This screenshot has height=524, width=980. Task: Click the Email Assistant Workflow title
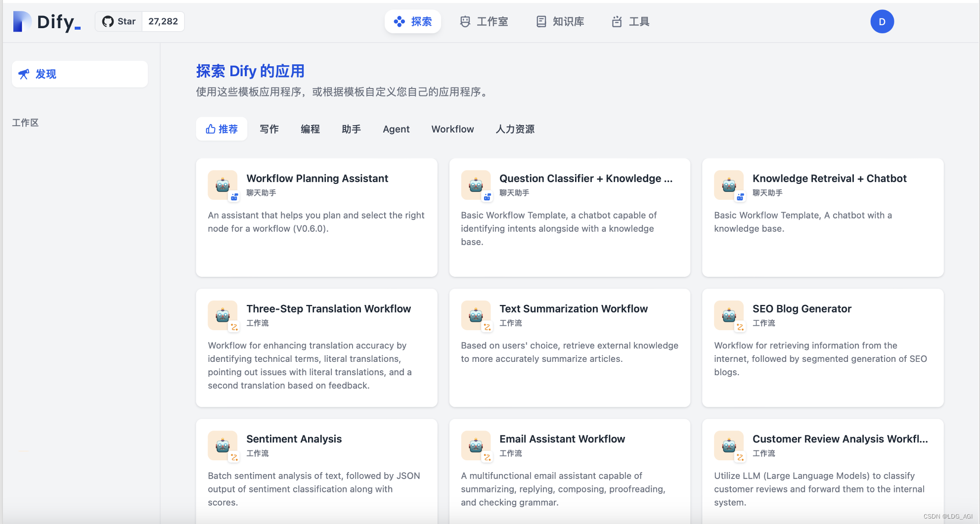(x=562, y=439)
